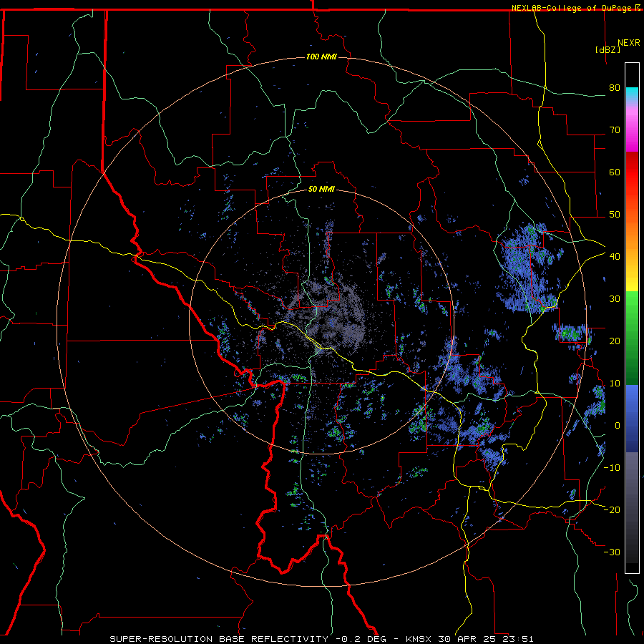Image resolution: width=644 pixels, height=644 pixels.
Task: Click the 20 value on dBZ scale
Action: pyautogui.click(x=615, y=342)
